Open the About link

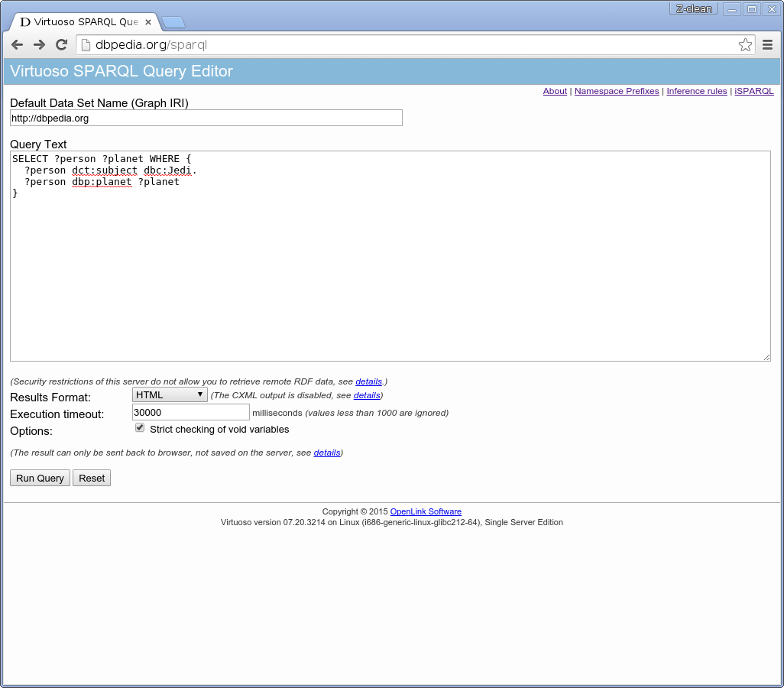point(555,91)
